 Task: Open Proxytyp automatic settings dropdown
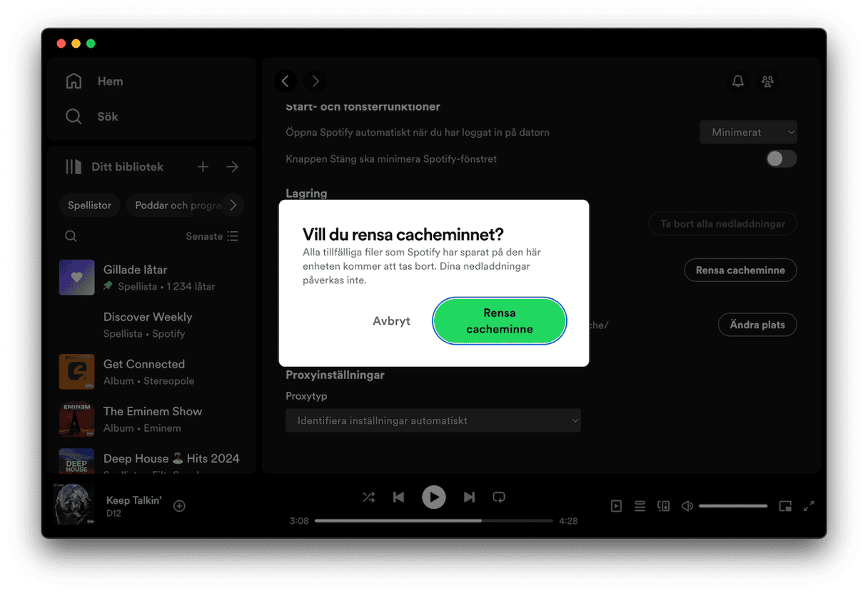tap(433, 420)
